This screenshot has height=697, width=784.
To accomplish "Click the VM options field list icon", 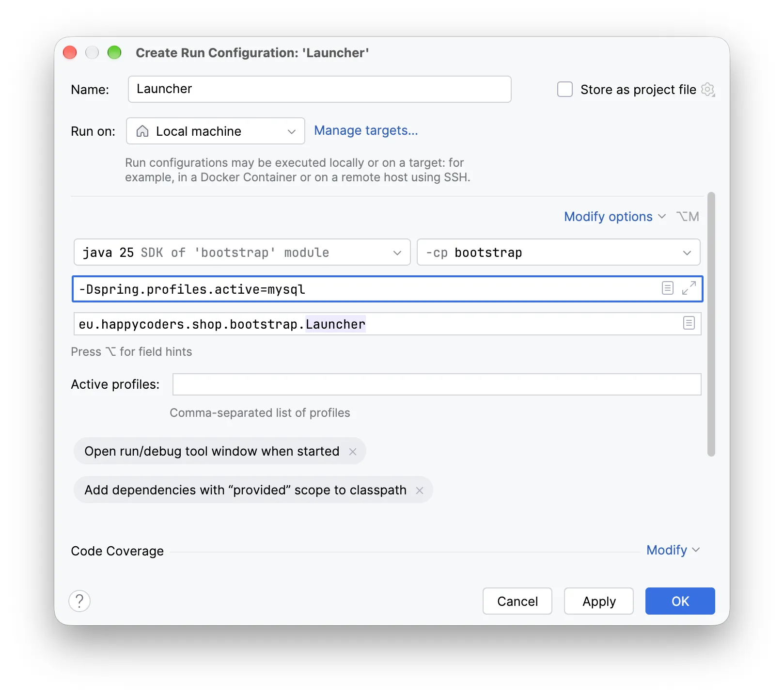I will (667, 288).
